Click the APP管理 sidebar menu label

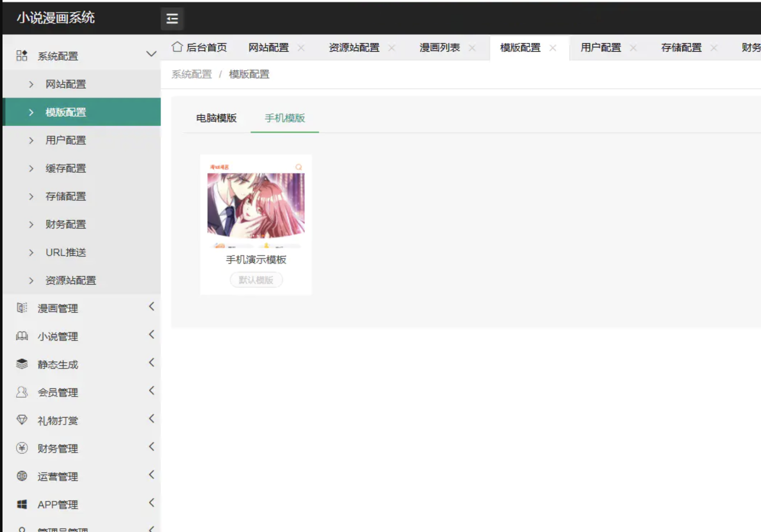click(58, 505)
